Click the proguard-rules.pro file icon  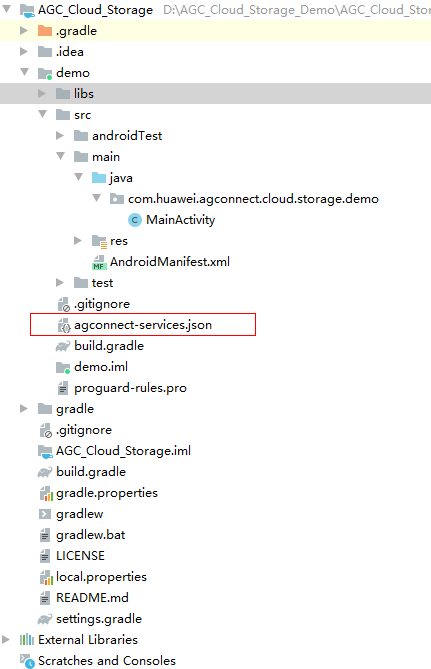click(x=63, y=388)
